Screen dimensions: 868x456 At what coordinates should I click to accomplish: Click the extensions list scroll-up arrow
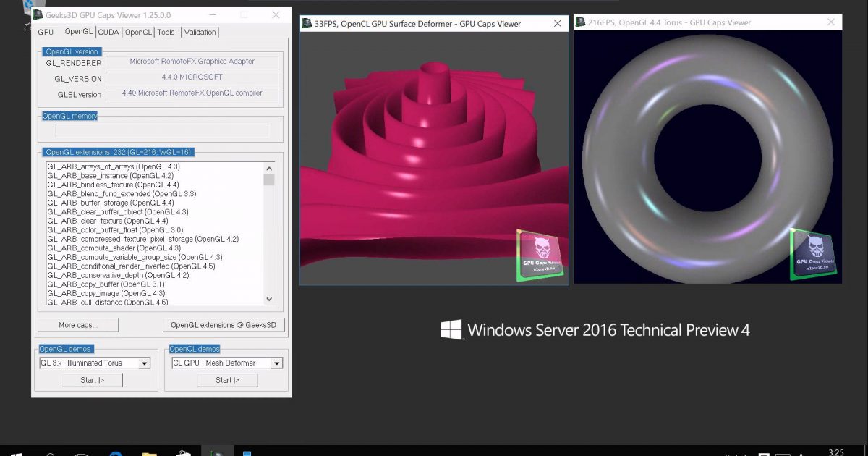click(x=269, y=167)
